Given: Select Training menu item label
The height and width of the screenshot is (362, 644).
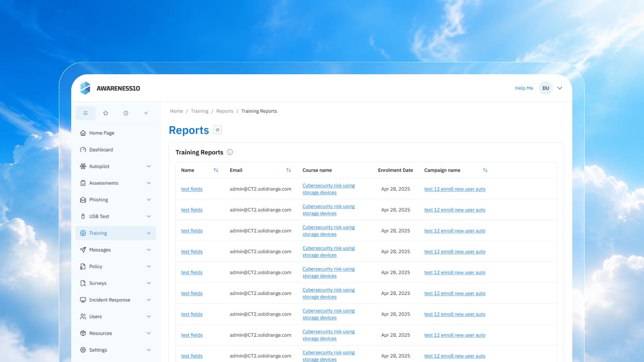Looking at the screenshot, I should click(x=98, y=233).
